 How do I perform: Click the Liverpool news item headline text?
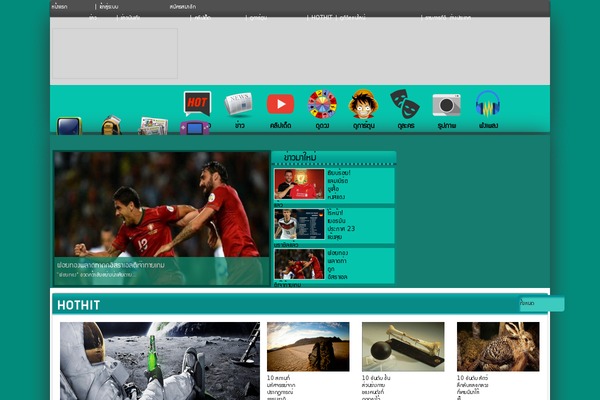pyautogui.click(x=339, y=185)
